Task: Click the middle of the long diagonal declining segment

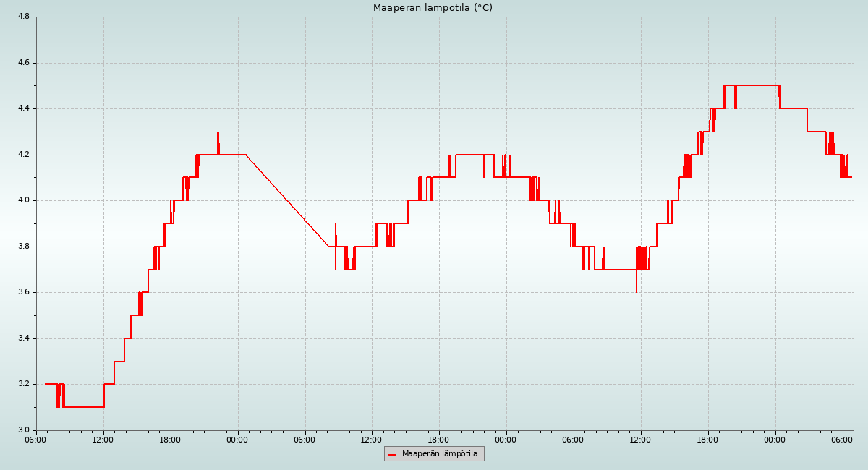Action: pos(287,200)
